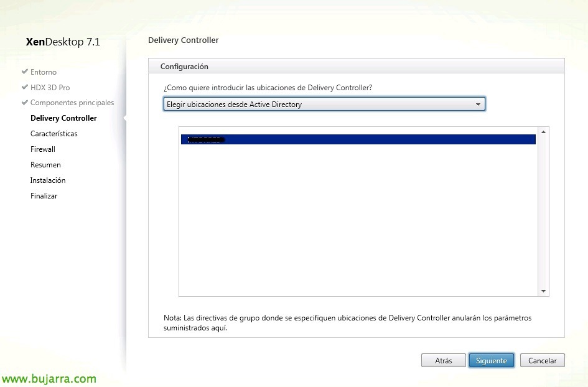Click the '¿Como quiere introducir las ubicaciones' question text

268,88
